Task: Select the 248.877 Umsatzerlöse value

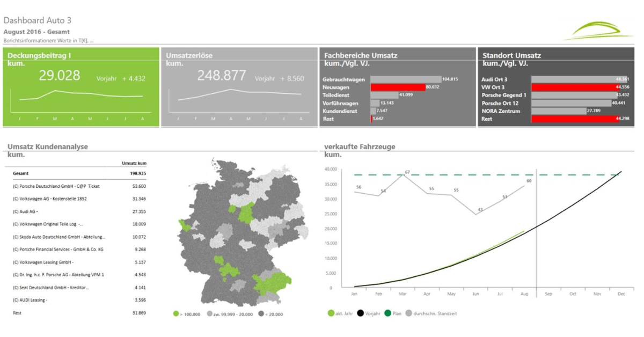Action: tap(222, 76)
